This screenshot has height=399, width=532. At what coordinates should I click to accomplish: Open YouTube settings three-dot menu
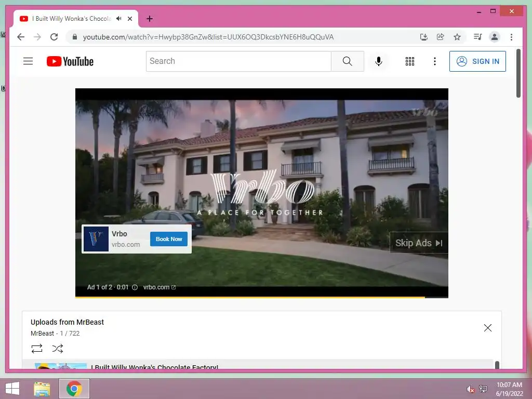[435, 61]
